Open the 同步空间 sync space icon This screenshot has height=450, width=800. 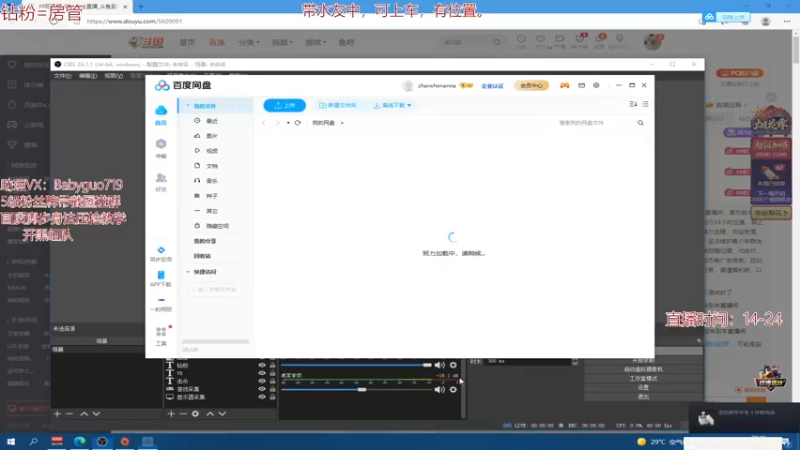coord(161,250)
